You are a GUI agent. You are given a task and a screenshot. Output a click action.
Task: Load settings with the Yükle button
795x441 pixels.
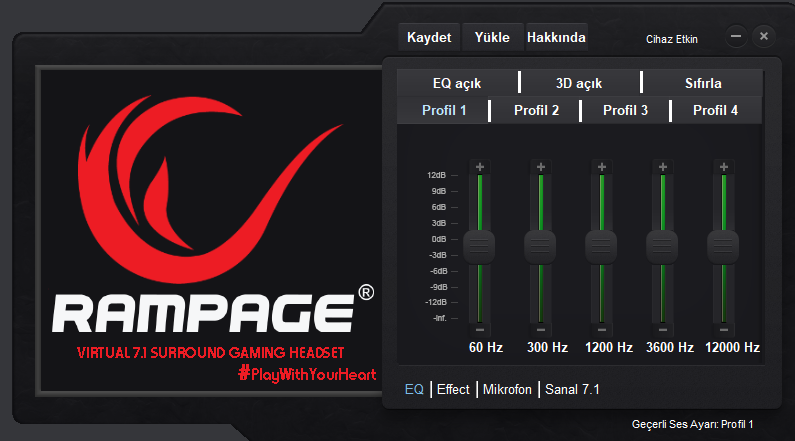click(x=492, y=37)
